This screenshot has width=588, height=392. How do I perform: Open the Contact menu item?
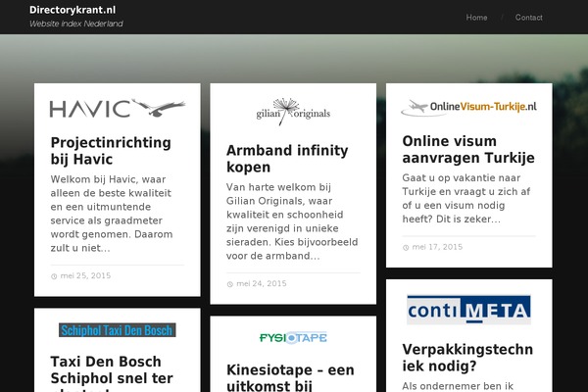(529, 18)
